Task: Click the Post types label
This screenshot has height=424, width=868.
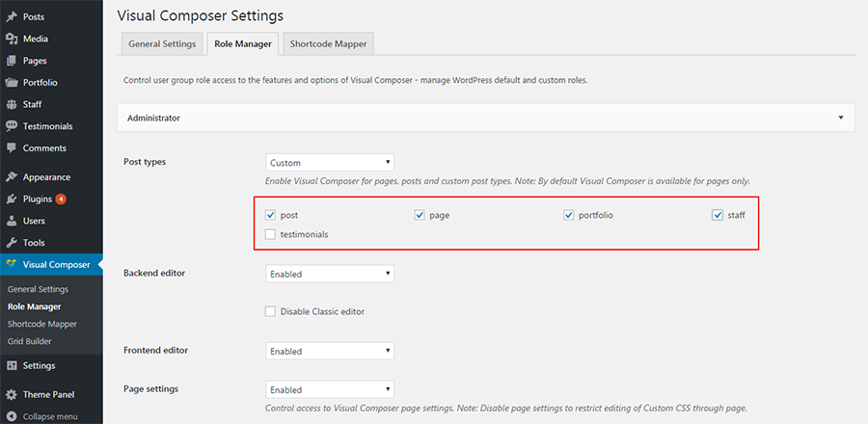Action: (x=145, y=162)
